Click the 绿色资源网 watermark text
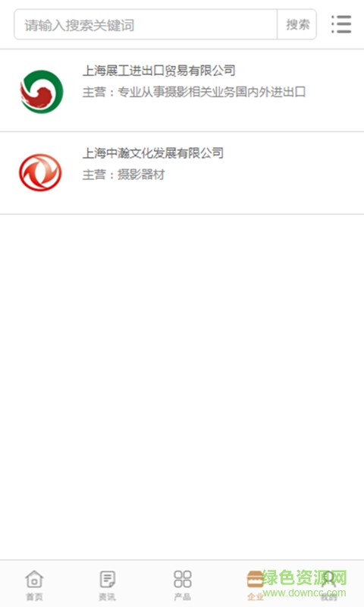 click(304, 578)
